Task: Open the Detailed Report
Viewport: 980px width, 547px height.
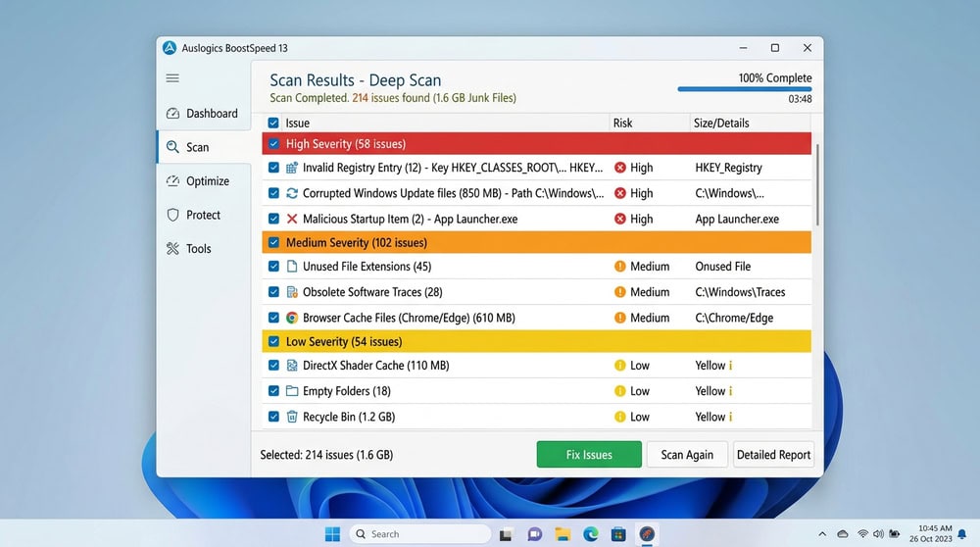Action: (773, 455)
